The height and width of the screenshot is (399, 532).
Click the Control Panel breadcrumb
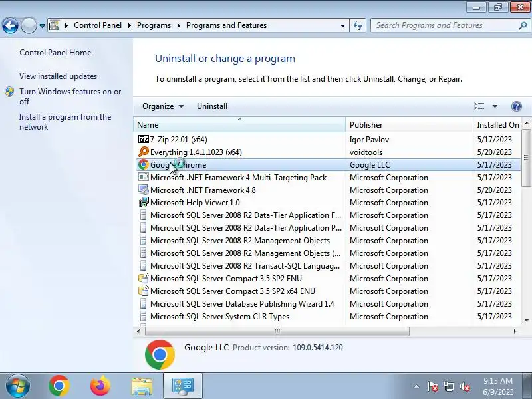point(98,25)
